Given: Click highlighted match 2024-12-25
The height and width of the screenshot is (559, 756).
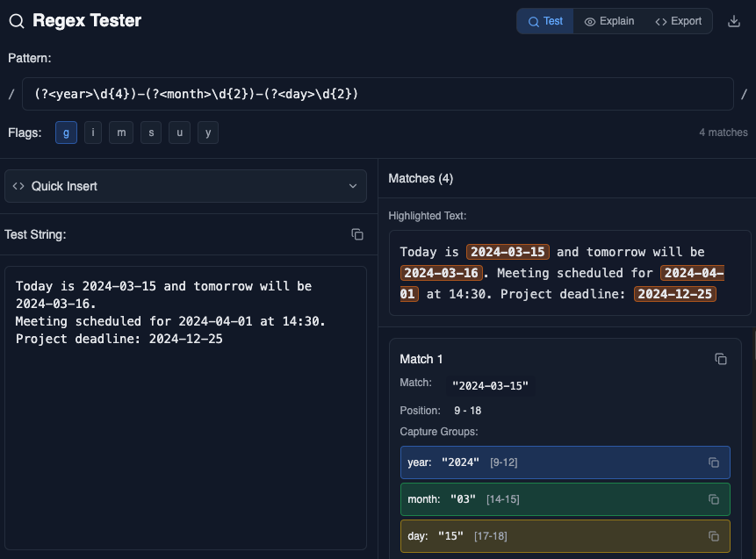Looking at the screenshot, I should (x=675, y=294).
